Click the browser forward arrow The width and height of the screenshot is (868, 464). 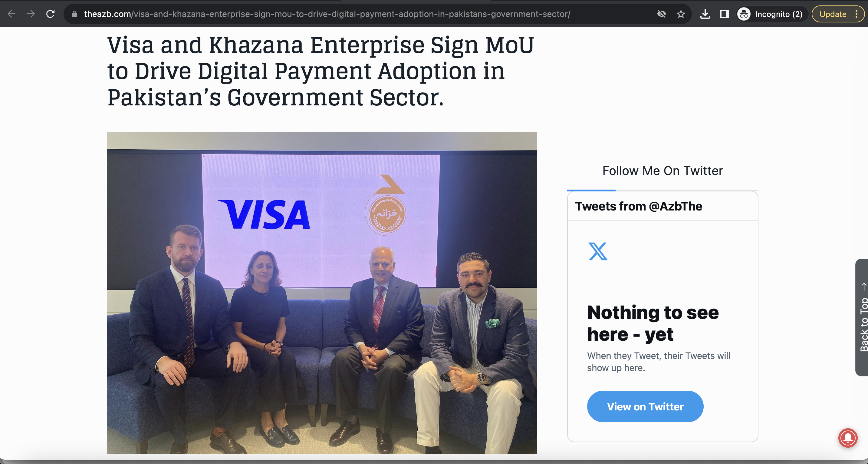pos(31,14)
